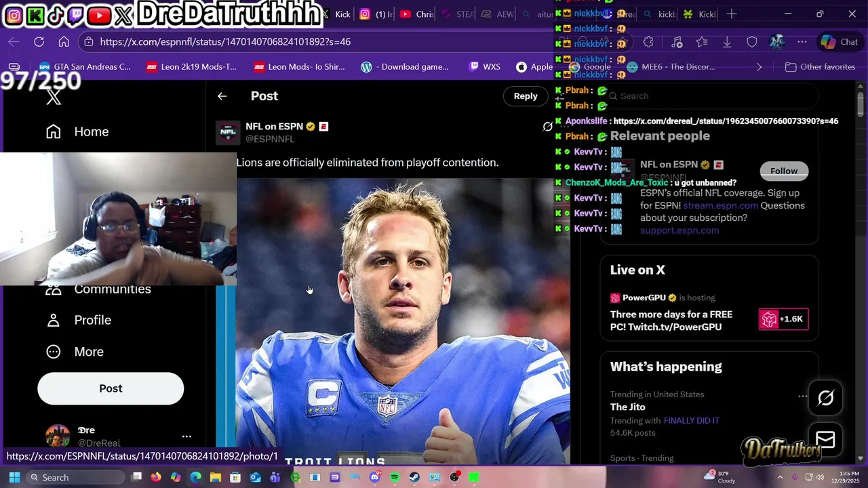
Task: Switch to the YouTube Chris tab
Action: 416,14
